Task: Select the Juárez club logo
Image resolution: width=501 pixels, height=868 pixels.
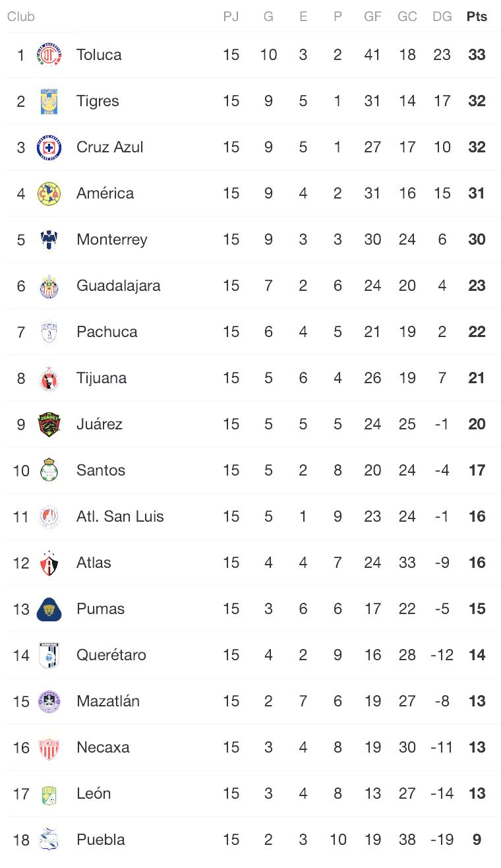Action: click(x=49, y=424)
